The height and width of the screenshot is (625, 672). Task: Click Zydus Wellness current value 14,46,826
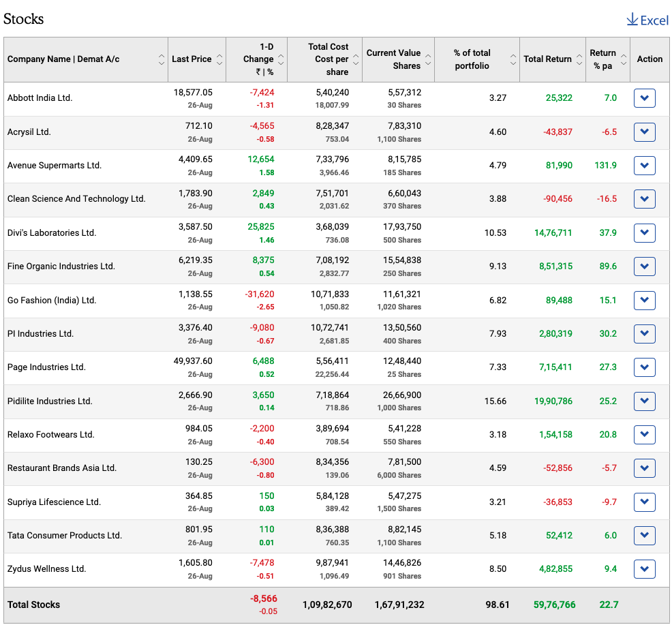click(402, 563)
